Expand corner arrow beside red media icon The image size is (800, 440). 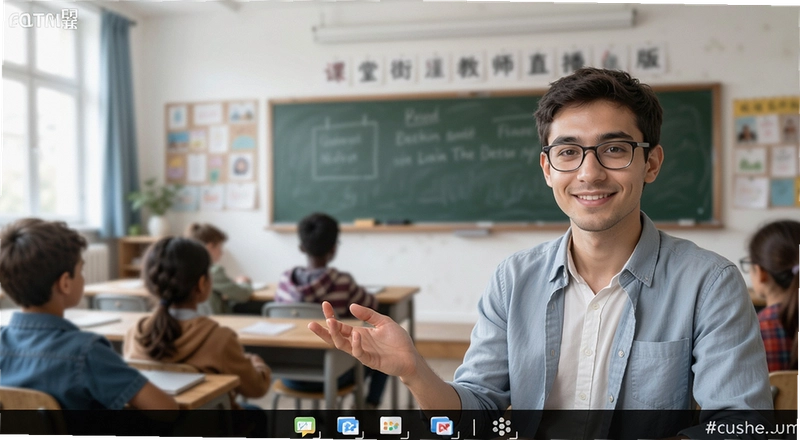(455, 435)
